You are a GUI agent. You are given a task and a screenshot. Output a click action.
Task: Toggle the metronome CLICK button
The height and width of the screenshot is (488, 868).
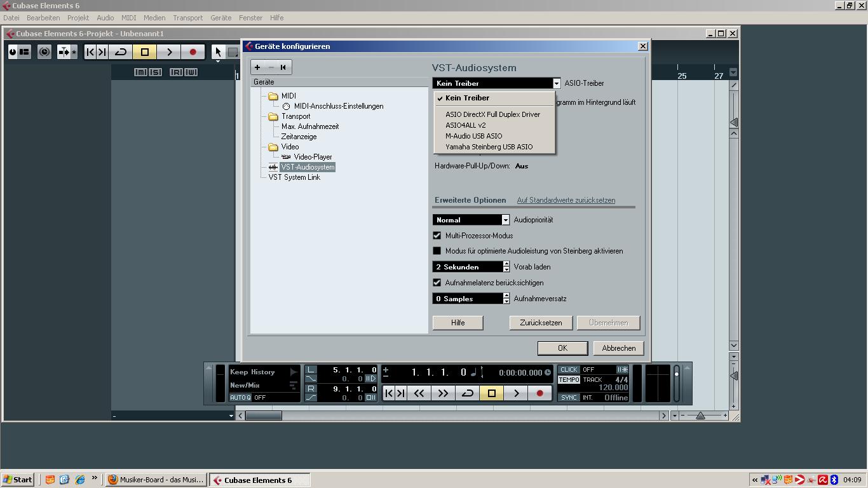[x=569, y=370]
